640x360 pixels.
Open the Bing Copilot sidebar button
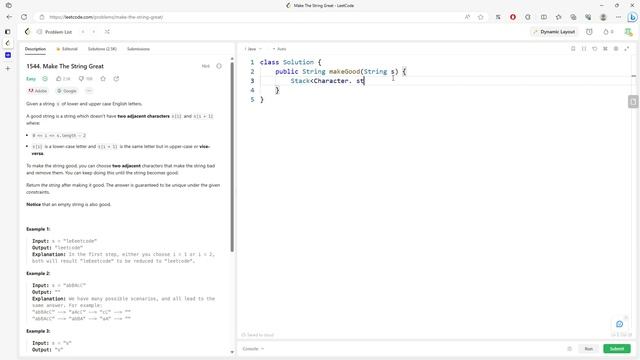633,17
